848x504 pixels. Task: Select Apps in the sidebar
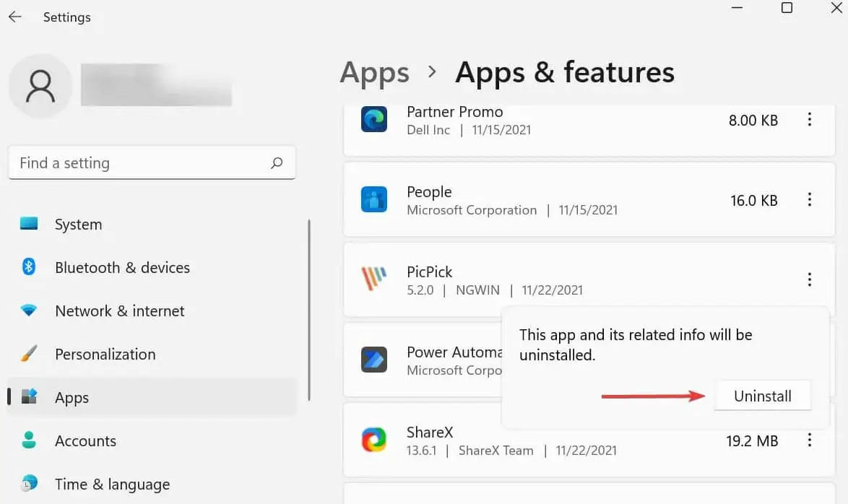[72, 397]
